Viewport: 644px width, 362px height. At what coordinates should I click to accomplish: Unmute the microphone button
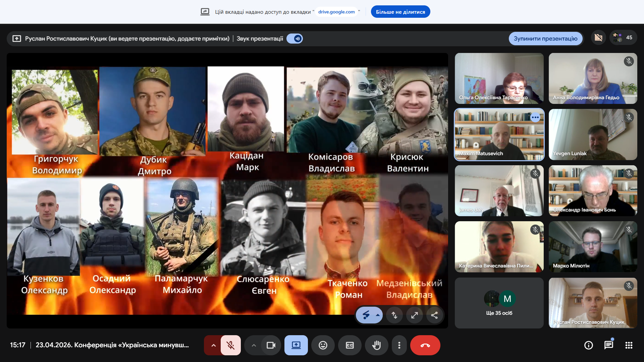coord(230,345)
